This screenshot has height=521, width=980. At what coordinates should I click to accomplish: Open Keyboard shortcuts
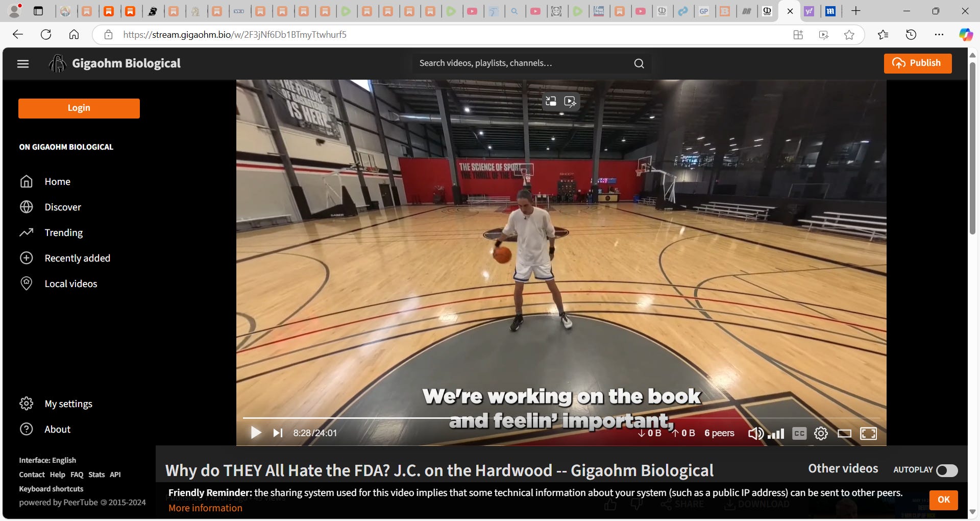point(51,489)
